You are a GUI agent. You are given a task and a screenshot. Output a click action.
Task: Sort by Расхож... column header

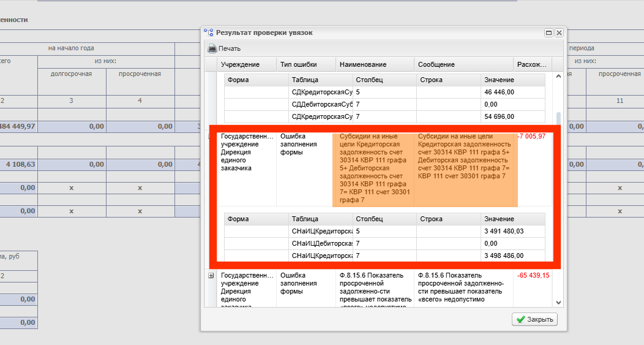click(533, 64)
